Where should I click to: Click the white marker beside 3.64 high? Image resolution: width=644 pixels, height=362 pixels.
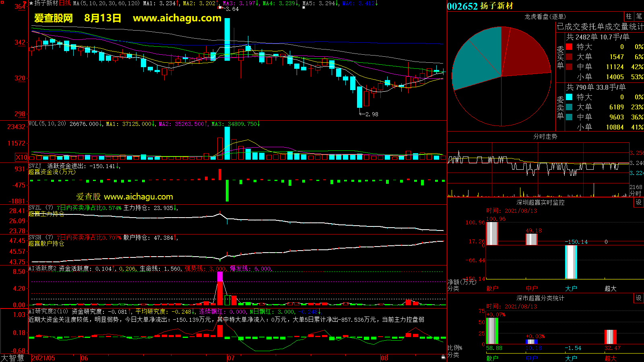click(x=220, y=8)
